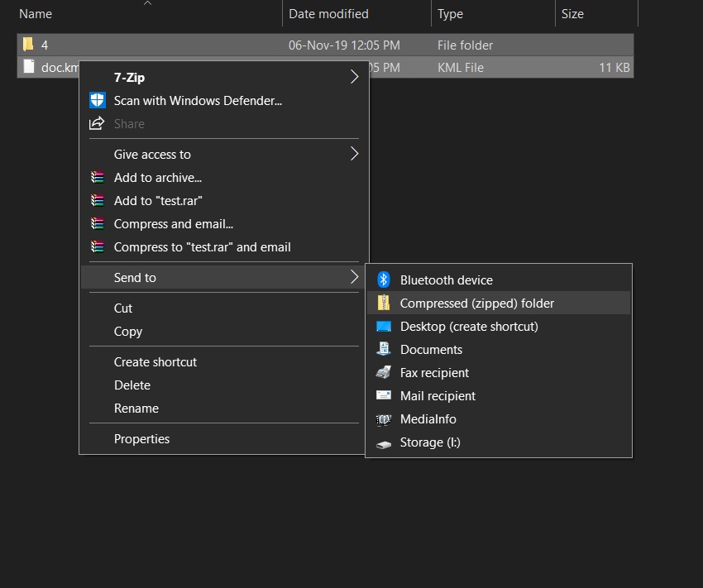Open Give access to entry
This screenshot has width=703, height=588.
[x=224, y=154]
